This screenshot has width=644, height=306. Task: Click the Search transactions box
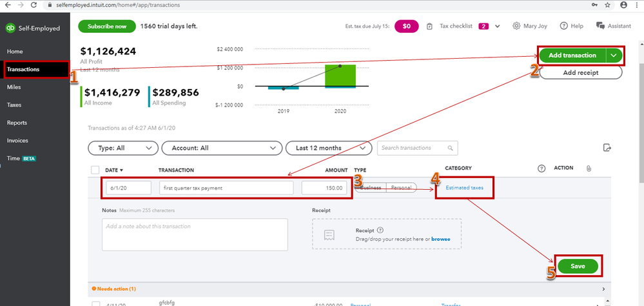coord(417,148)
